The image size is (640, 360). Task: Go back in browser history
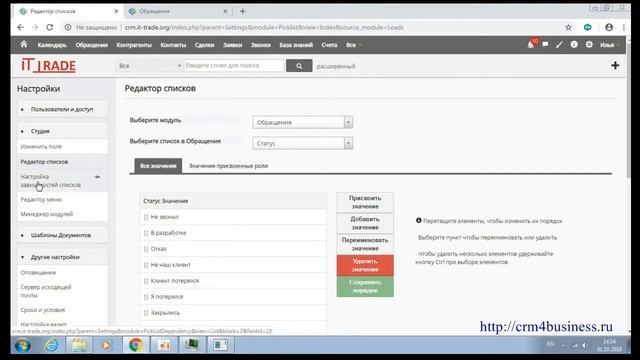20,27
